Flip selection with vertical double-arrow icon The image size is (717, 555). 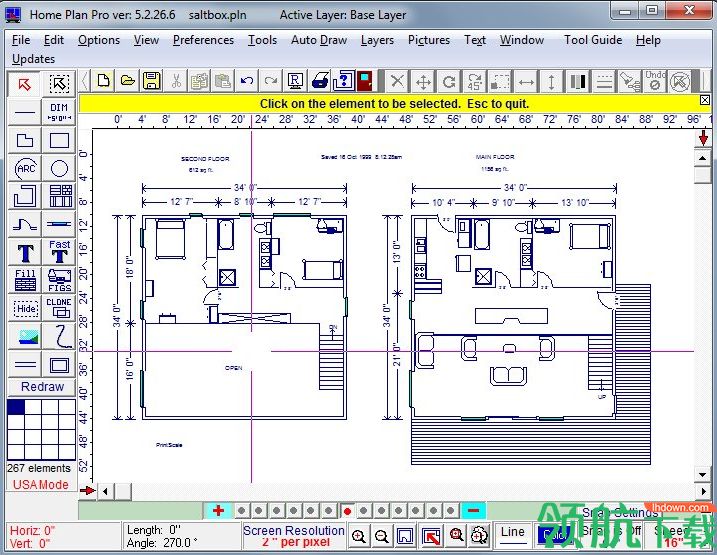tap(551, 82)
